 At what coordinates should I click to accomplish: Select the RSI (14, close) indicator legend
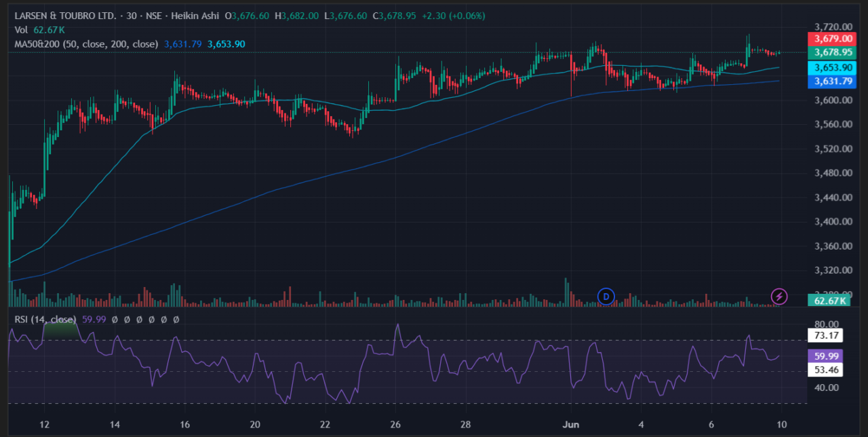click(x=45, y=320)
